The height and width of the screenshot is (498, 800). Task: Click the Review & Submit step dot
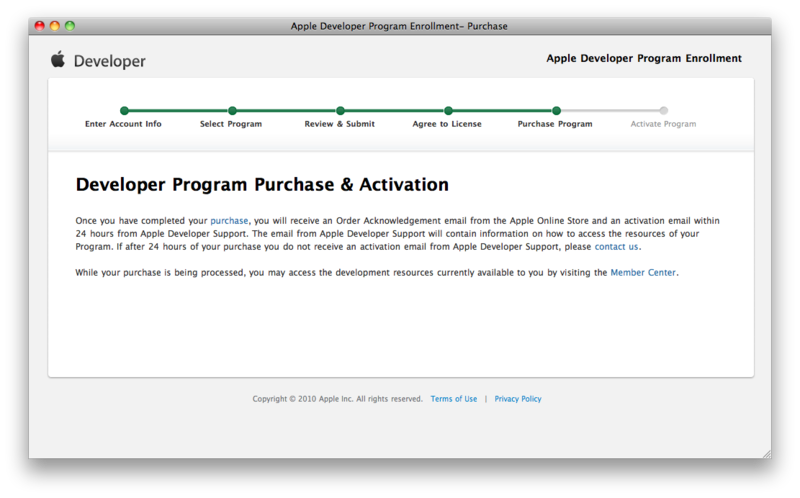(340, 110)
